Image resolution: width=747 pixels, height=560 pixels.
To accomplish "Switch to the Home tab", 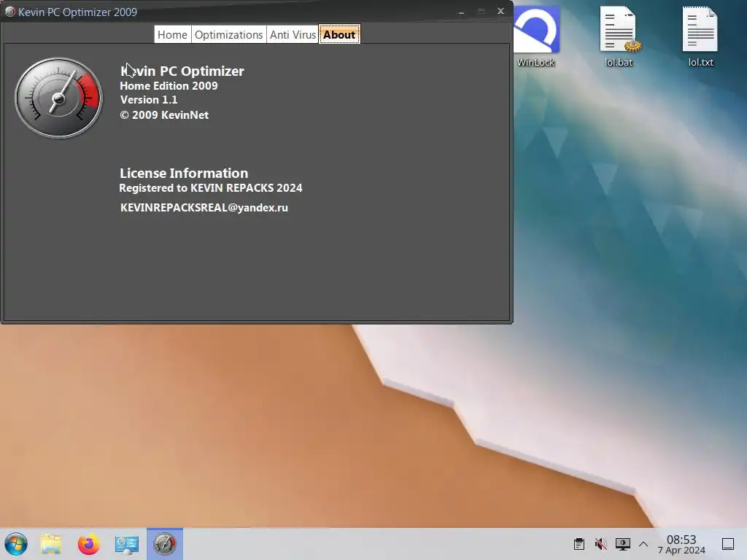I will pyautogui.click(x=172, y=35).
